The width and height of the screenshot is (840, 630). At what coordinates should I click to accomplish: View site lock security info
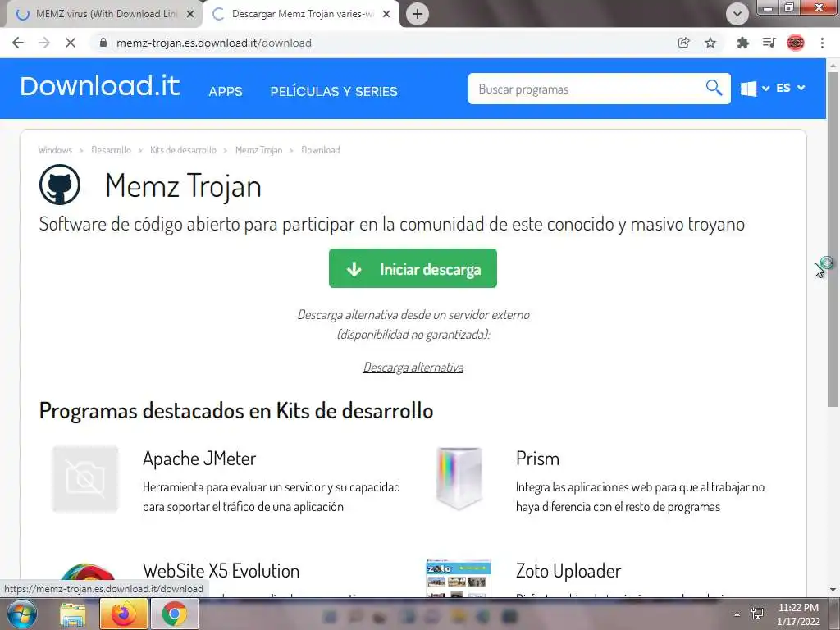click(x=103, y=43)
